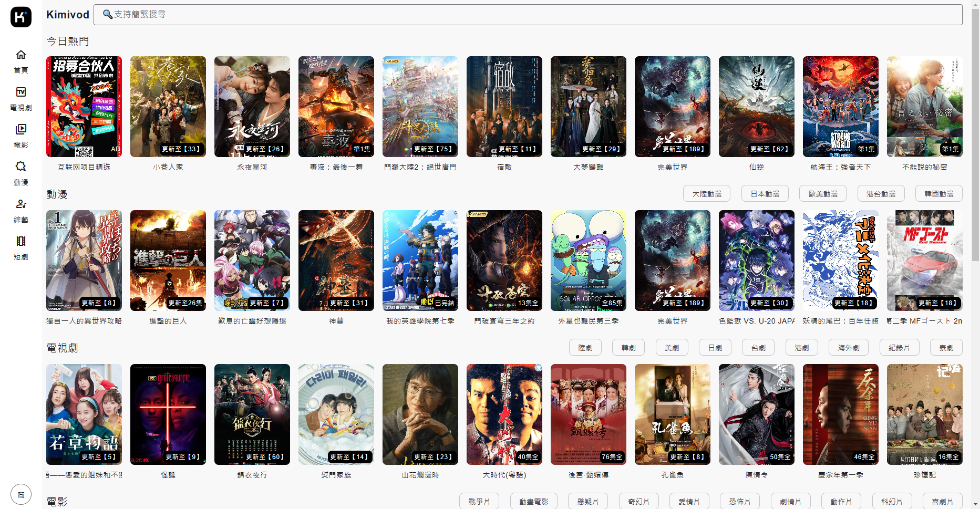This screenshot has width=980, height=509.
Task: Open 互联网项目精选 ad poster
Action: click(x=84, y=107)
